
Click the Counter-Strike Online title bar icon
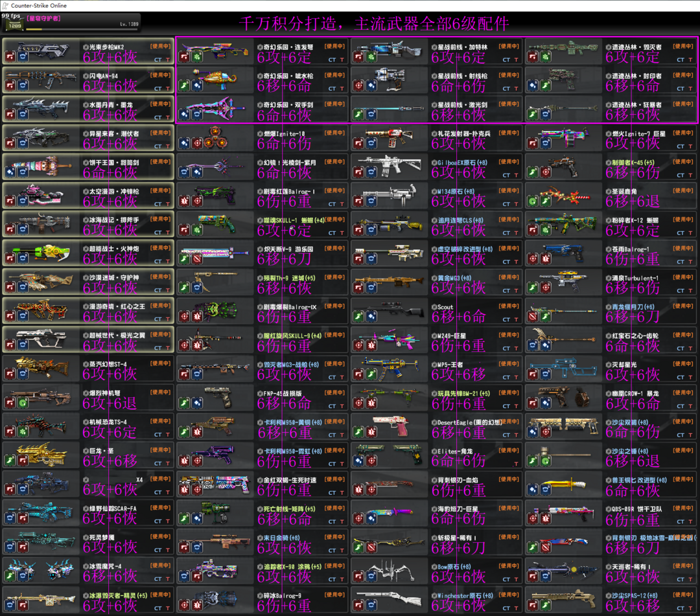[5, 5]
